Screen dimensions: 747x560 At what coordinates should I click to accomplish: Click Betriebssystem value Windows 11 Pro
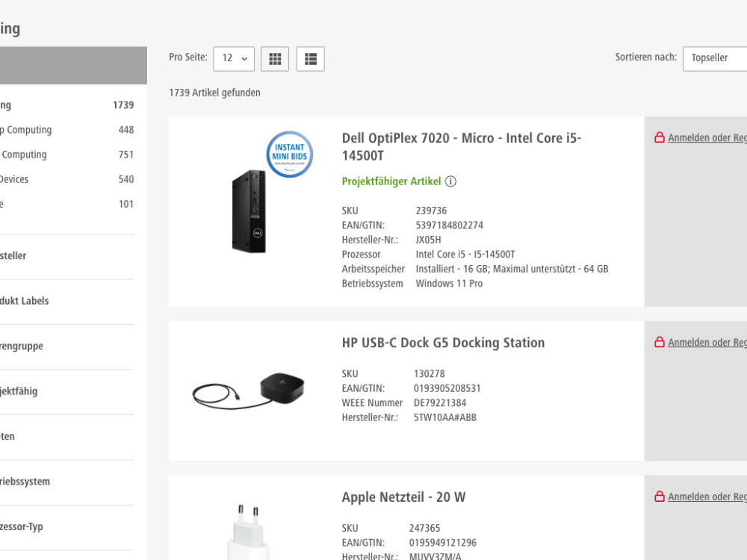pyautogui.click(x=449, y=284)
